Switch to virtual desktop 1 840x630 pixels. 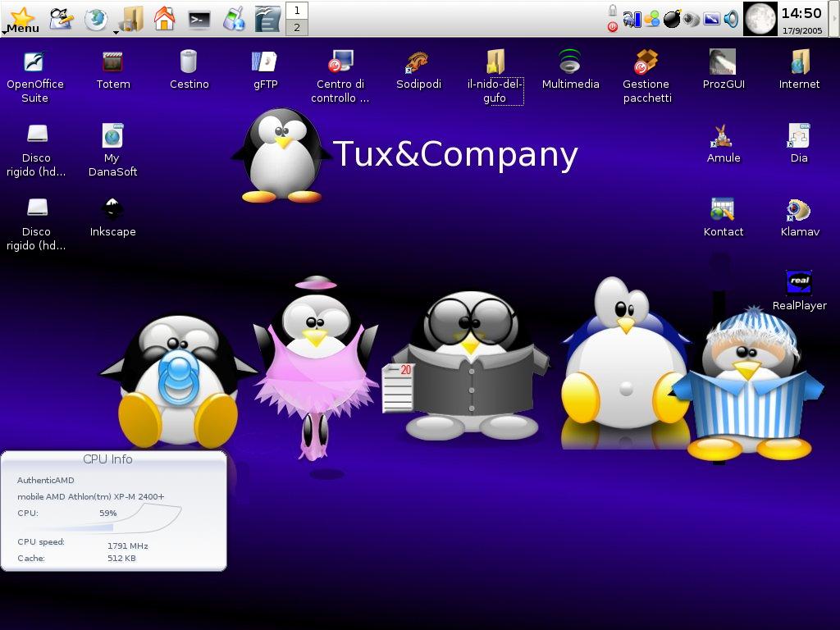[x=297, y=11]
